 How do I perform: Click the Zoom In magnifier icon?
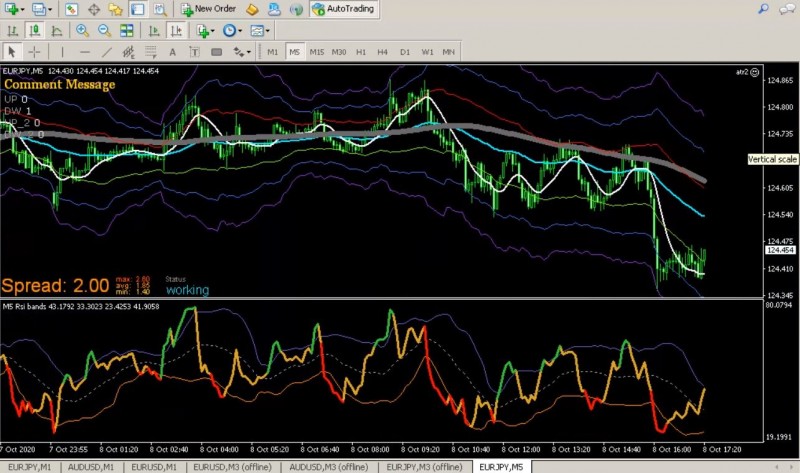pyautogui.click(x=82, y=31)
